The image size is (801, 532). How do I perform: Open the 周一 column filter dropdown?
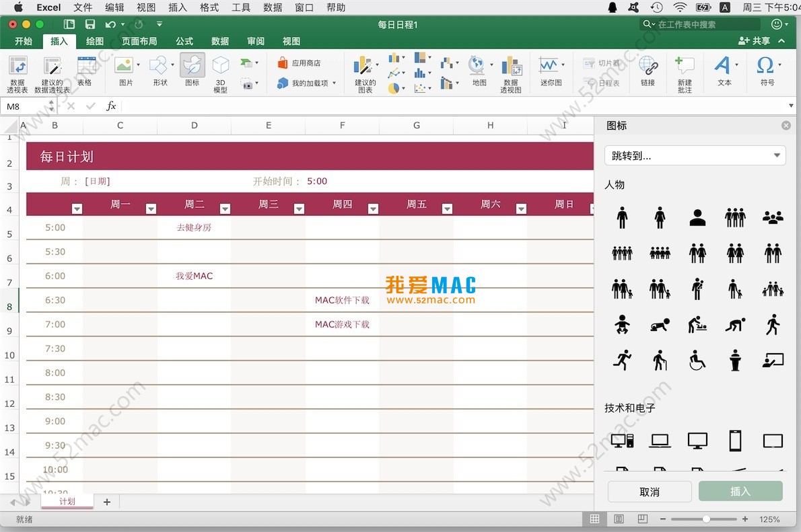coord(151,208)
